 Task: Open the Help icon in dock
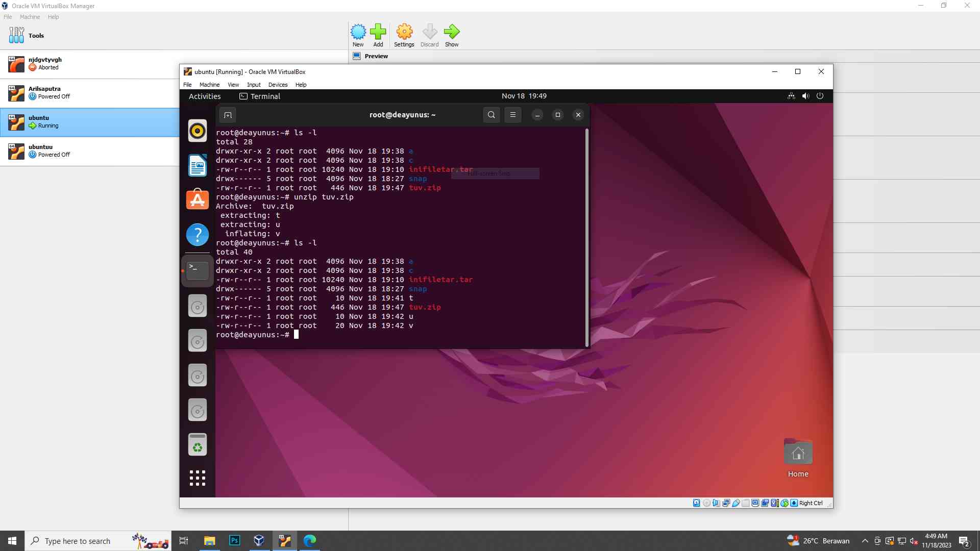click(197, 235)
